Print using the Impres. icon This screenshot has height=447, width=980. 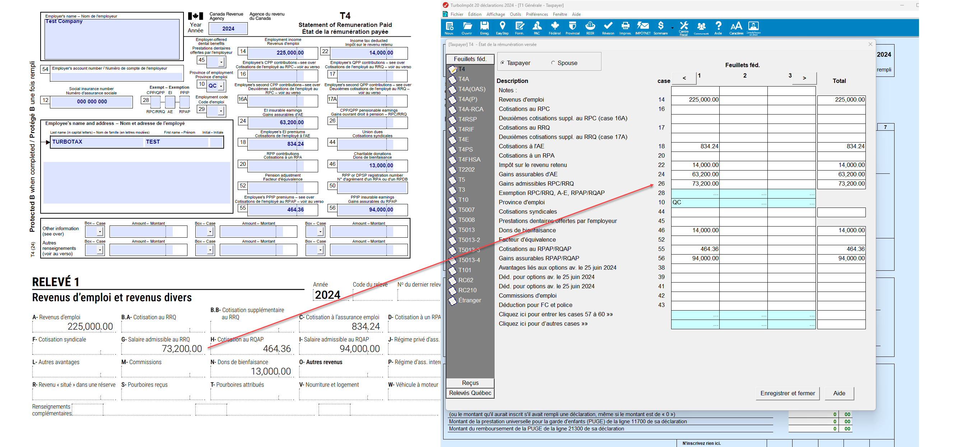point(625,27)
